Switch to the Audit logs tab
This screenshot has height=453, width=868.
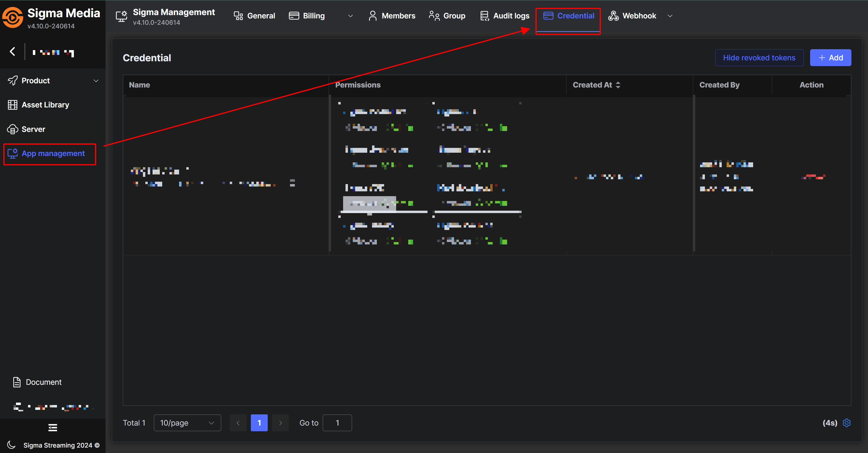coord(505,16)
